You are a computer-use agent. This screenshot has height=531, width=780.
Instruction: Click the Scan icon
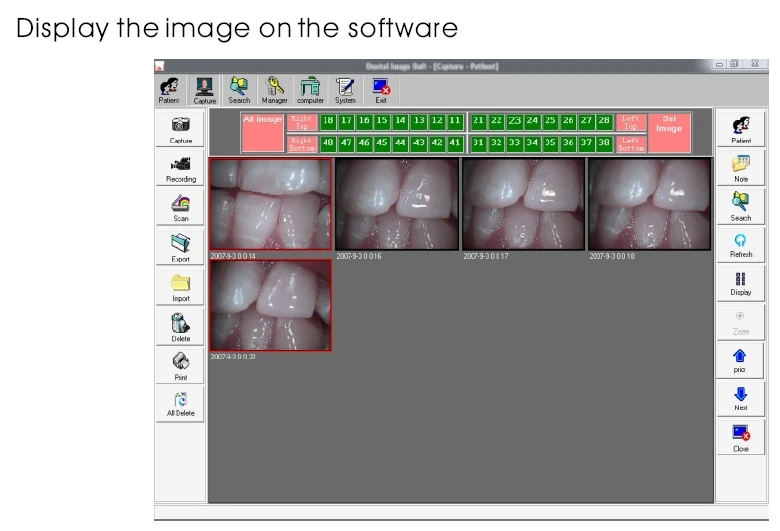(x=180, y=208)
